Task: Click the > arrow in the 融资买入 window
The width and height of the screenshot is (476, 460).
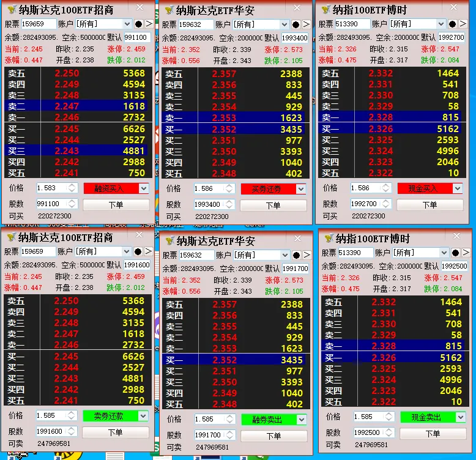Action: tap(149, 24)
